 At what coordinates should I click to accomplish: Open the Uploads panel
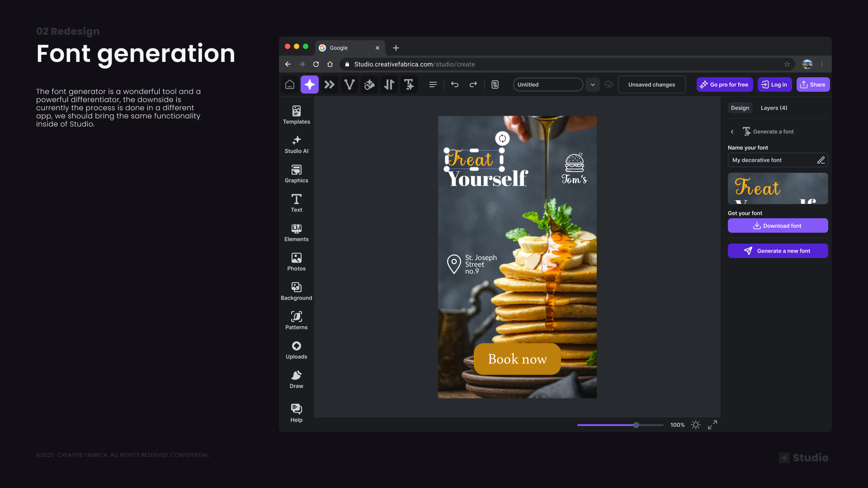pyautogui.click(x=296, y=350)
